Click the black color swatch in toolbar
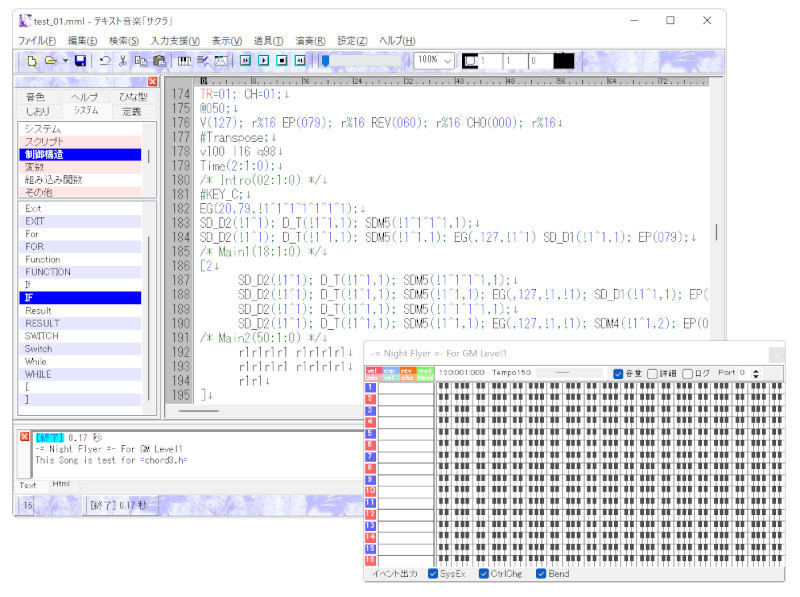Image resolution: width=800 pixels, height=597 pixels. 564,61
